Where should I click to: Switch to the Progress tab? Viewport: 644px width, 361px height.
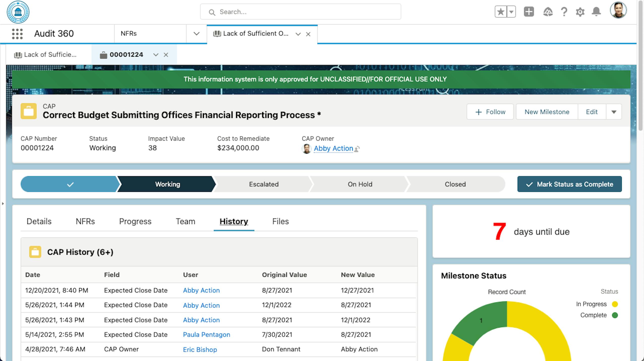[135, 221]
